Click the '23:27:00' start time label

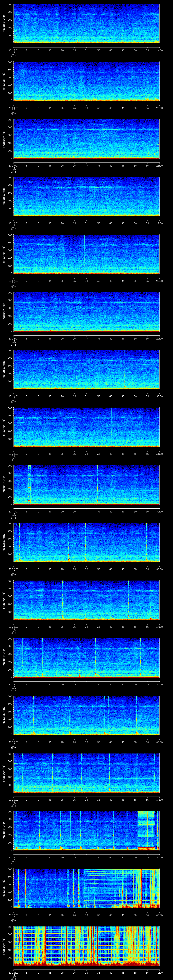tap(13, 281)
